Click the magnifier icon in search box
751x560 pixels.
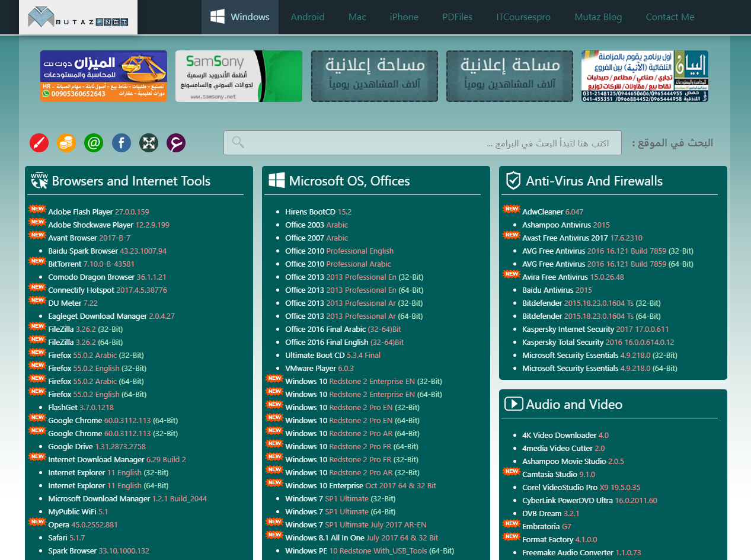click(x=238, y=142)
